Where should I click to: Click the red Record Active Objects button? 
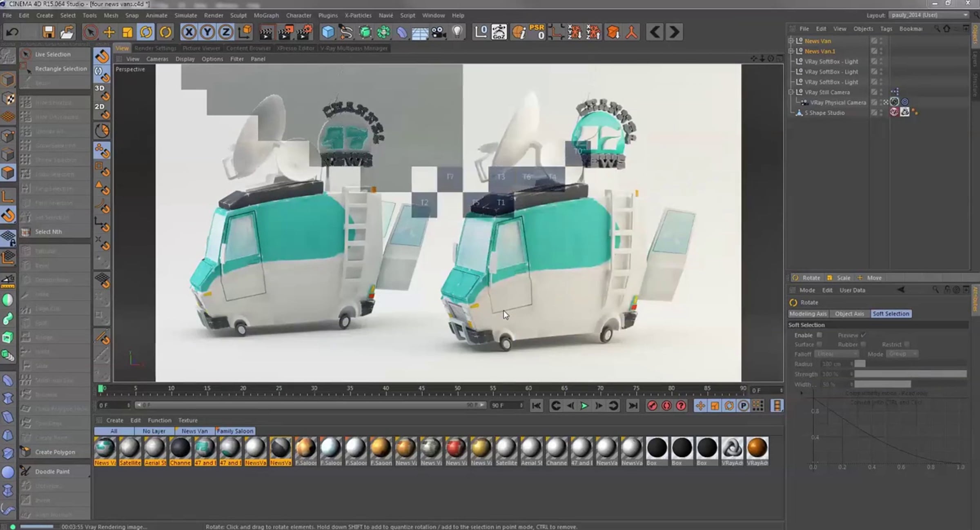(x=652, y=405)
